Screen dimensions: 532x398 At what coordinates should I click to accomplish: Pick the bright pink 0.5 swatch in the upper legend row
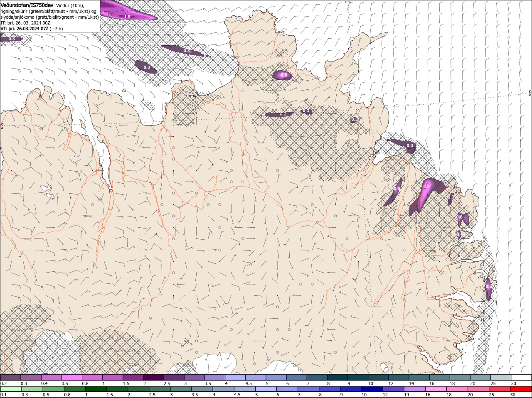(x=71, y=377)
